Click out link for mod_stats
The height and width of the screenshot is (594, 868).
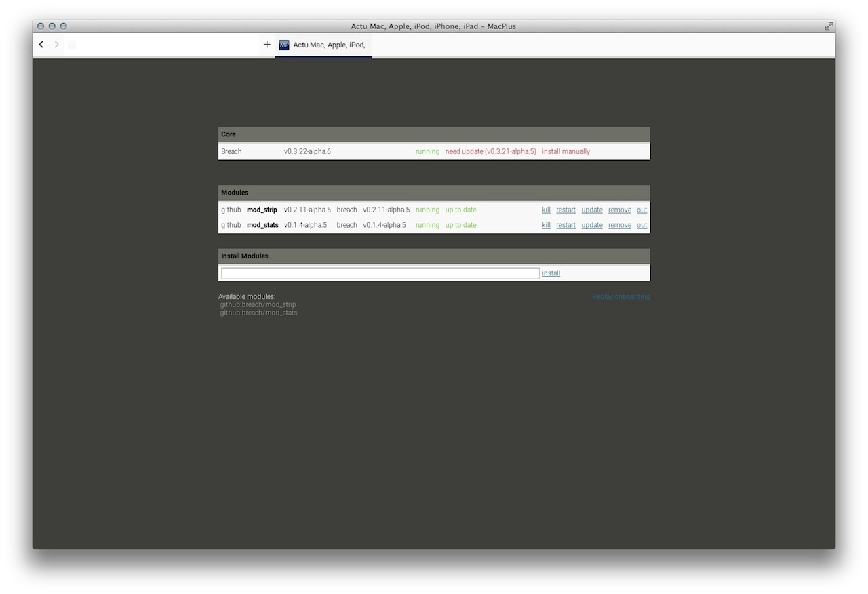pyautogui.click(x=642, y=226)
